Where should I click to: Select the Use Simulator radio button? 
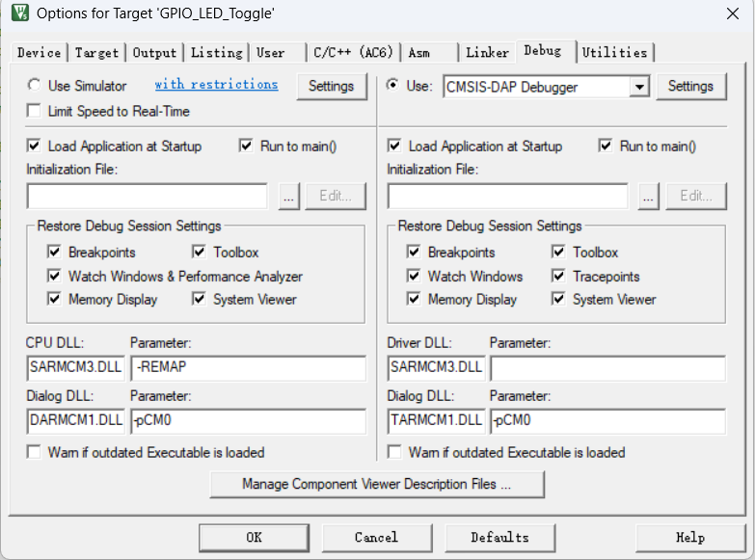pyautogui.click(x=35, y=86)
